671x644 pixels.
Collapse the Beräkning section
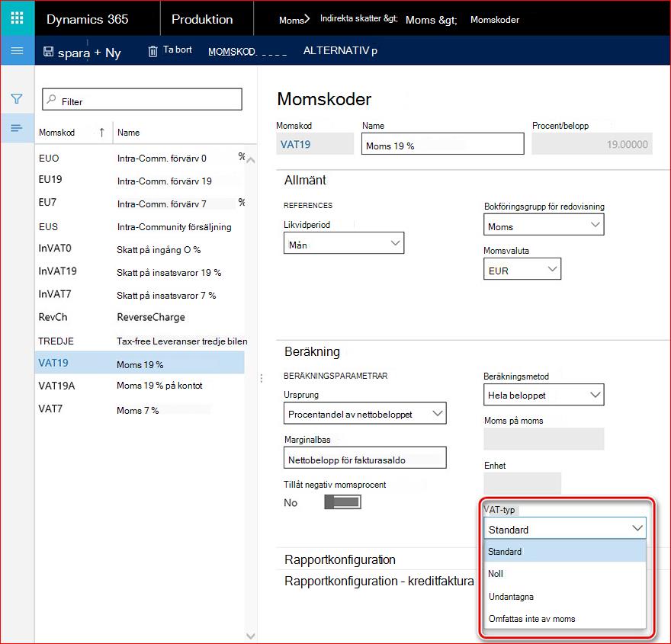(x=312, y=351)
